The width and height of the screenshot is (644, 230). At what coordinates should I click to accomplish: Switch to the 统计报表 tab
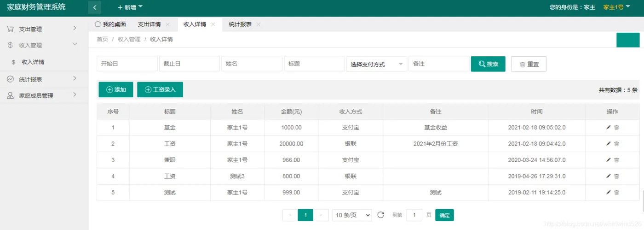point(240,24)
